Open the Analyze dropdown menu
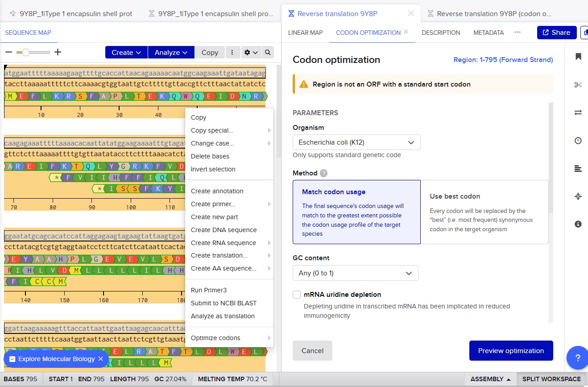This screenshot has height=387, width=588. (x=171, y=53)
